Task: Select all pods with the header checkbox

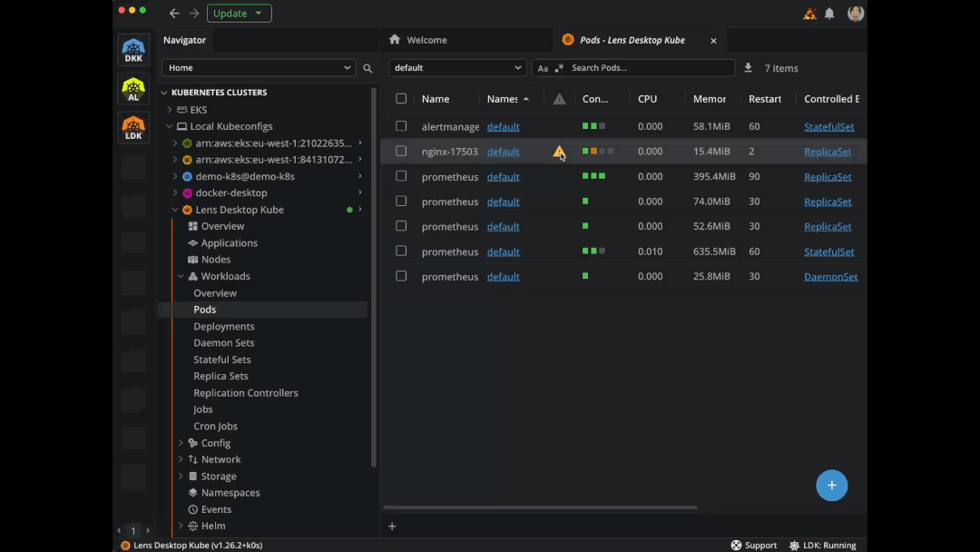Action: (401, 99)
